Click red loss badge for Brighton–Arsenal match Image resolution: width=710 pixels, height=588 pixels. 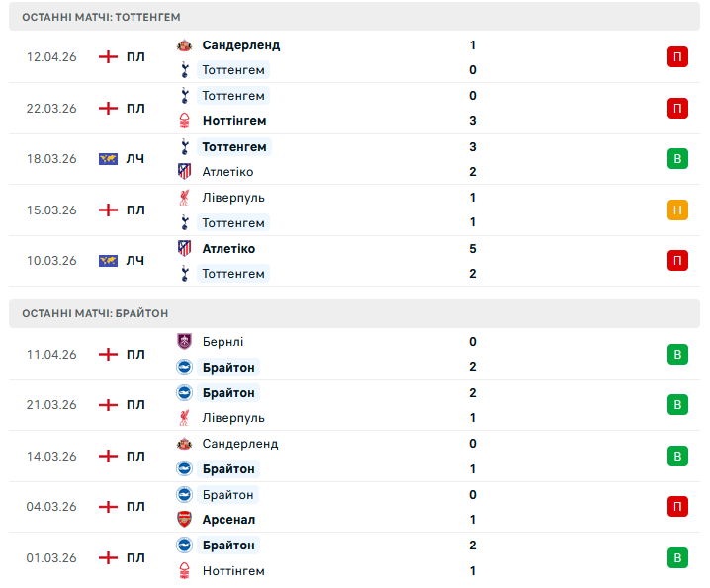click(677, 507)
